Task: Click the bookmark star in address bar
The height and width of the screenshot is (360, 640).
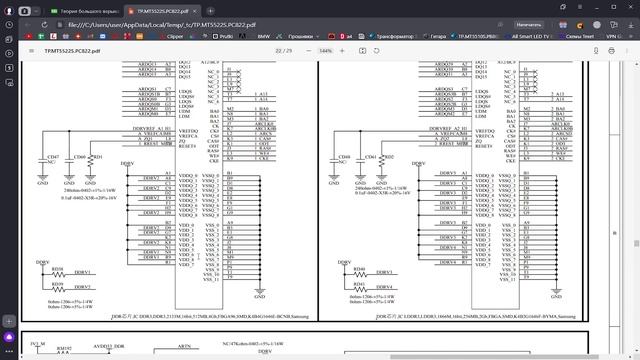Action: 500,25
